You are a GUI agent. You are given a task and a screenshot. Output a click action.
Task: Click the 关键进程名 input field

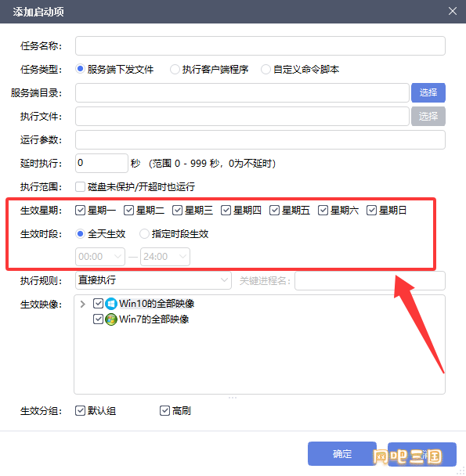(x=370, y=281)
